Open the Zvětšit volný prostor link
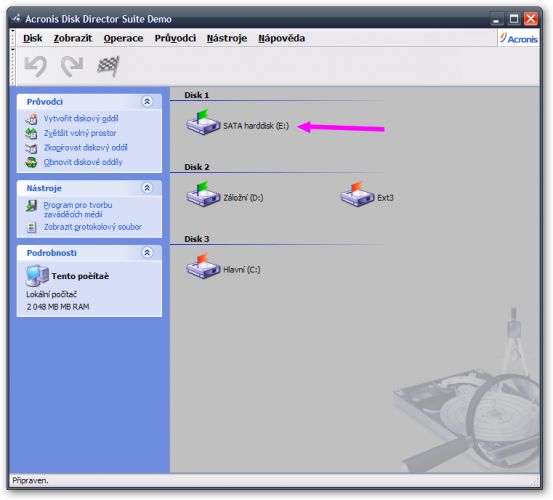Image resolution: width=553 pixels, height=500 pixels. [x=80, y=133]
